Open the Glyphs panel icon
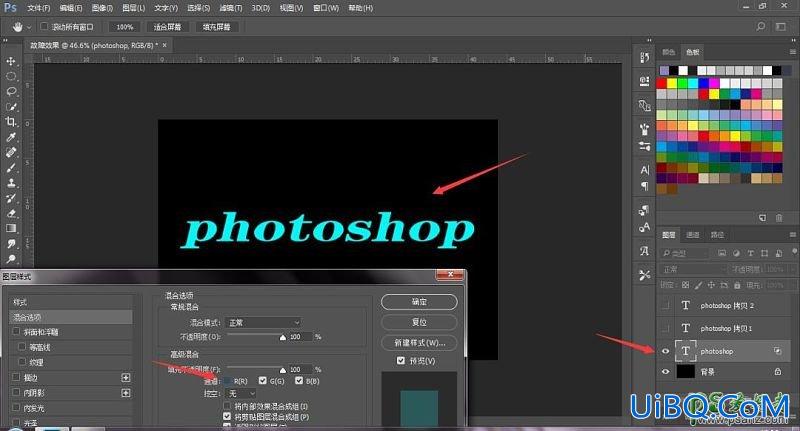The width and height of the screenshot is (800, 431). (644, 250)
